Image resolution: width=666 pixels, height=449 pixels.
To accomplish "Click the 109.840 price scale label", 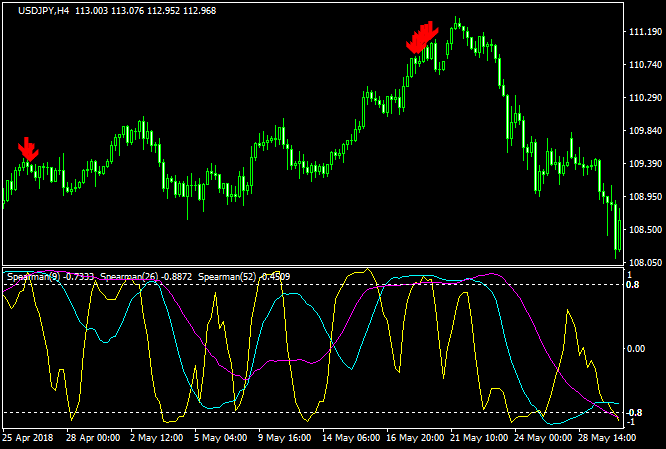I will [x=645, y=131].
